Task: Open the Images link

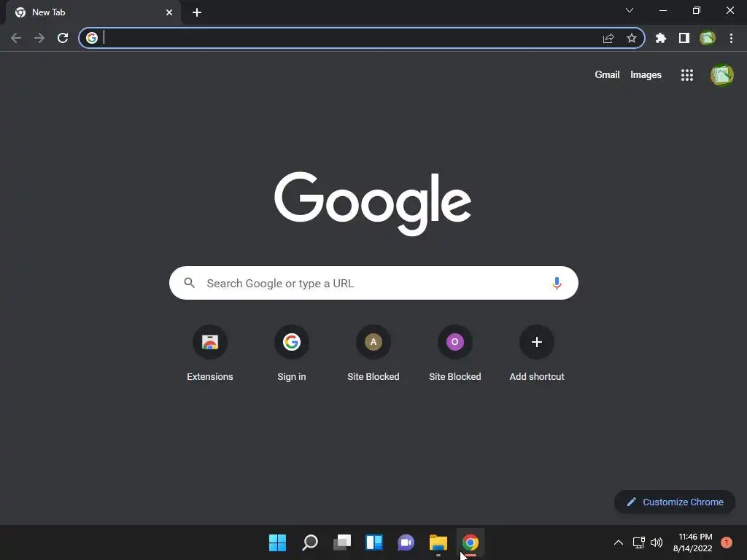Action: tap(646, 75)
